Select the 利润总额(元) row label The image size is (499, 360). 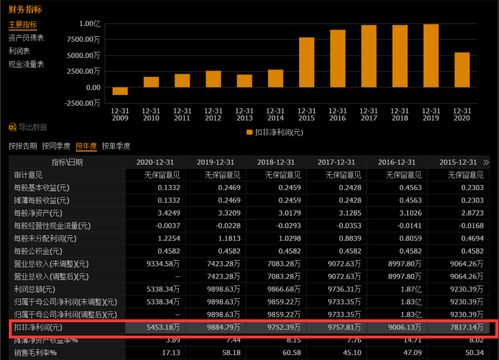(x=35, y=289)
